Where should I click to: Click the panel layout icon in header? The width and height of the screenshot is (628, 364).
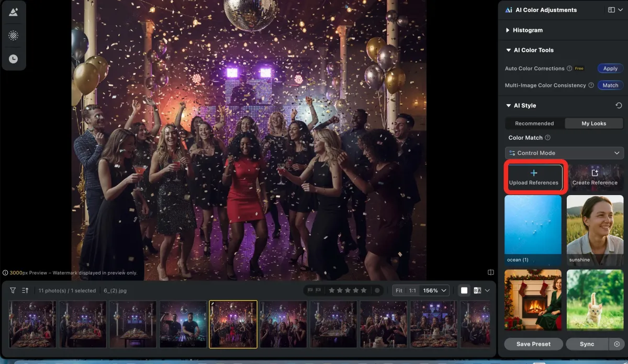click(x=611, y=10)
